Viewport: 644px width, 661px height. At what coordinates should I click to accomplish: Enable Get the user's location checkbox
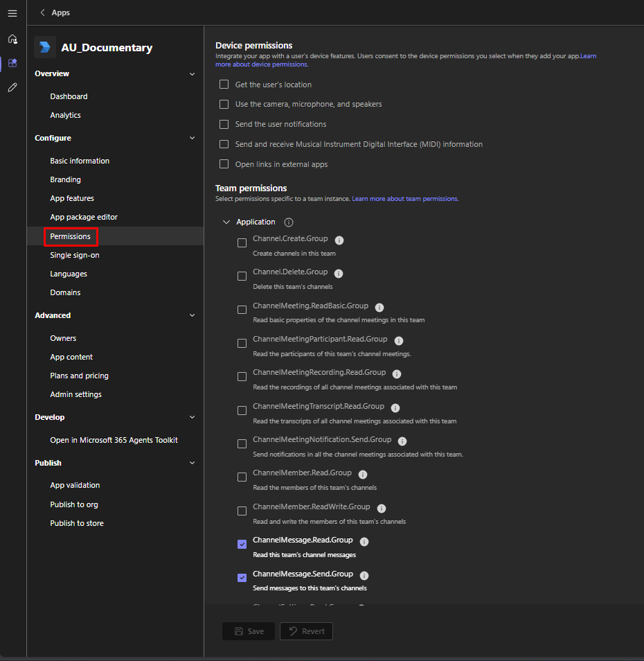[224, 85]
